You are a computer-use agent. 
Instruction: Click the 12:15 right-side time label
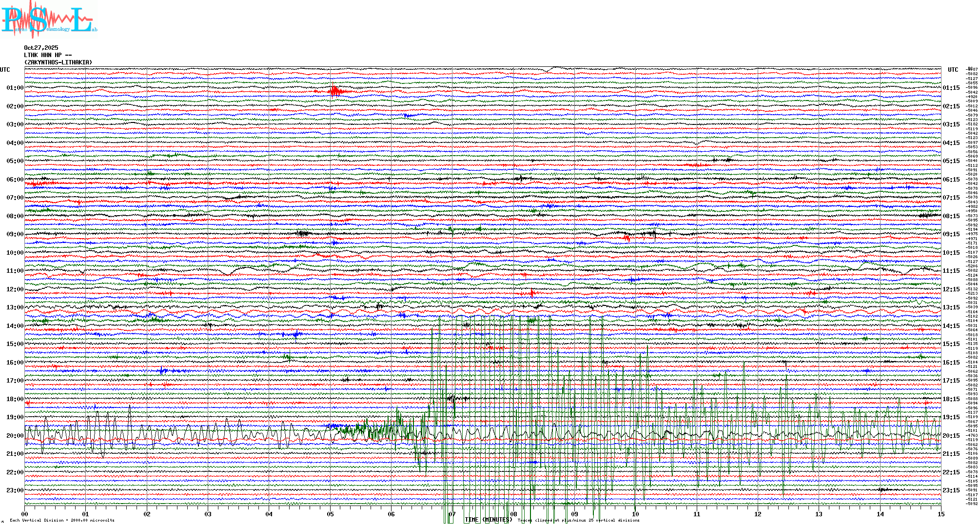[x=951, y=289]
